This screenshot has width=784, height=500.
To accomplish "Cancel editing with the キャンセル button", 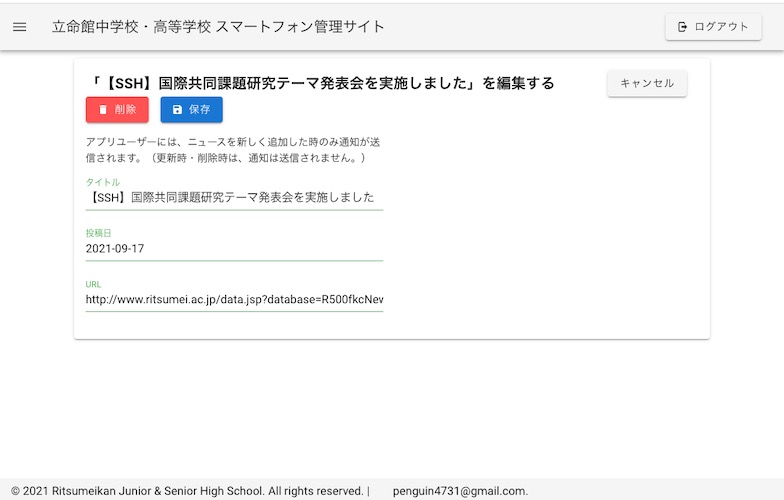I will [x=647, y=84].
